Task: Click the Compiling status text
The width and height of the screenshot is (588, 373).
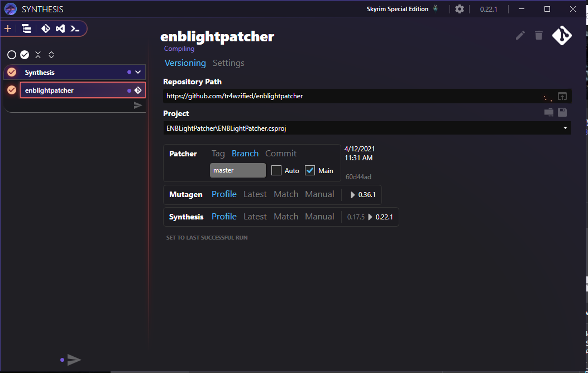Action: click(179, 49)
